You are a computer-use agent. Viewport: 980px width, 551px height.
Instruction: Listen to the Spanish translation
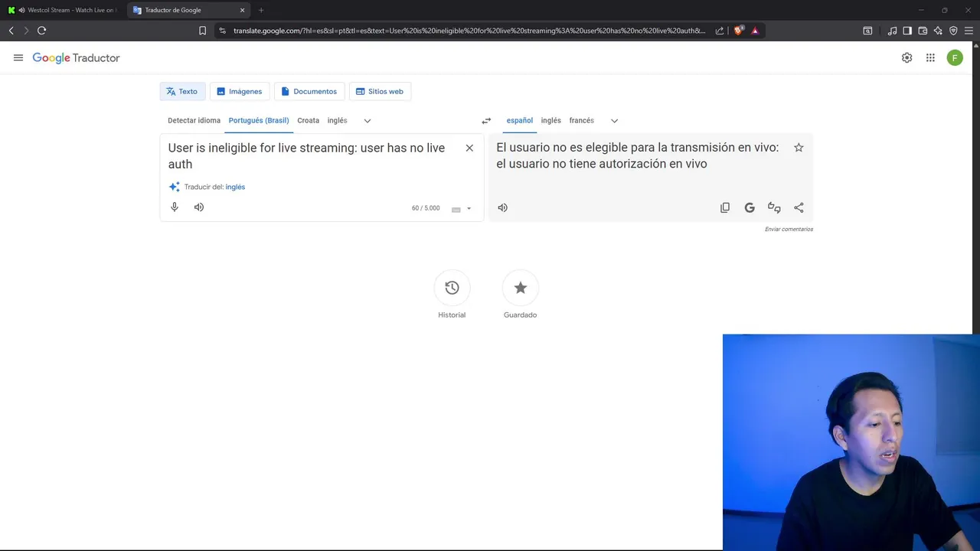(503, 207)
